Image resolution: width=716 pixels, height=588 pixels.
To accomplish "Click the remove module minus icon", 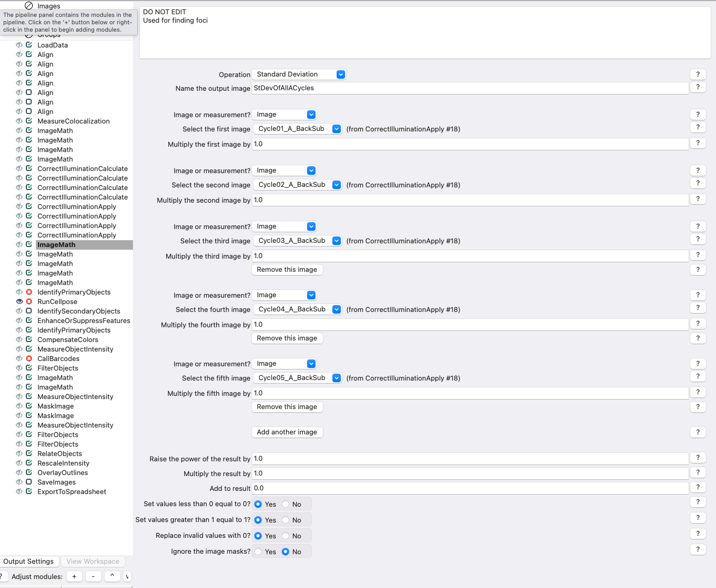I will click(93, 576).
